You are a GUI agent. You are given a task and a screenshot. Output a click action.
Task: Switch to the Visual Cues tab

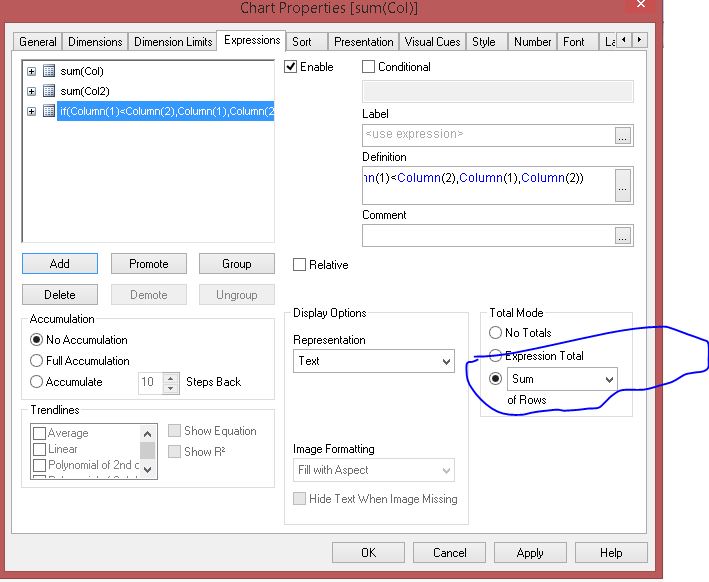coord(432,42)
